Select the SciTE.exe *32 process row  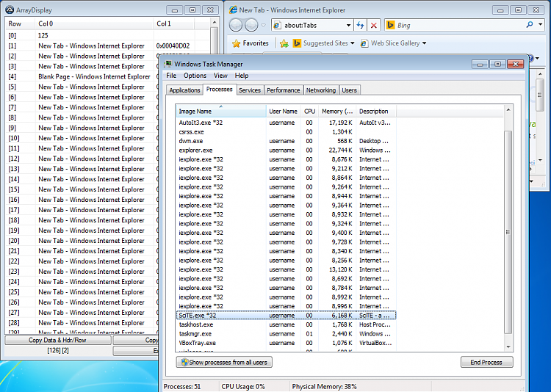click(x=286, y=316)
